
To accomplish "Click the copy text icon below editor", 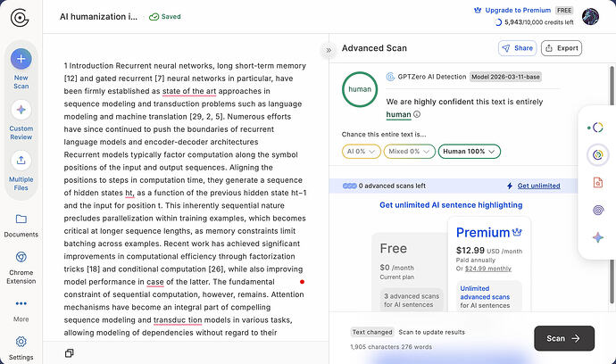I will coord(69,353).
